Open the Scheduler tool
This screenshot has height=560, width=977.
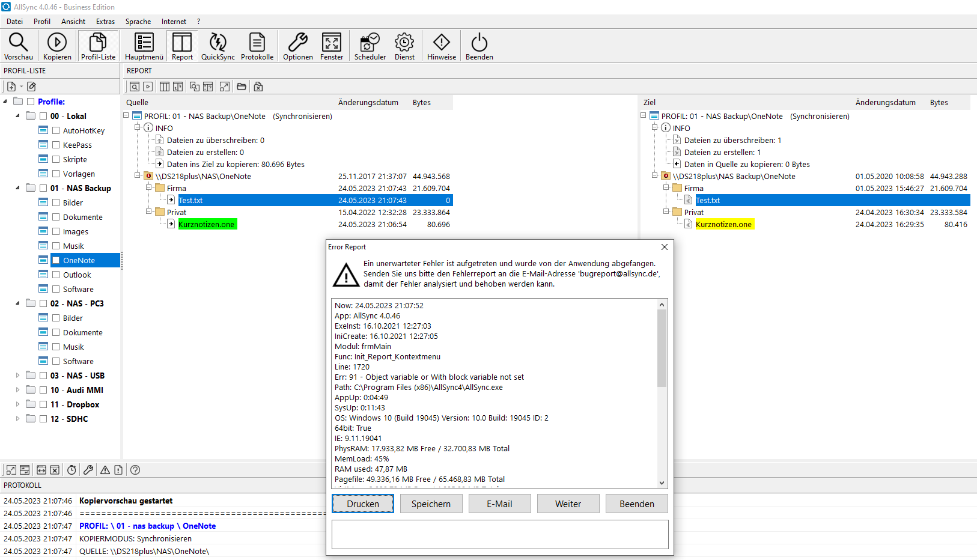(370, 43)
